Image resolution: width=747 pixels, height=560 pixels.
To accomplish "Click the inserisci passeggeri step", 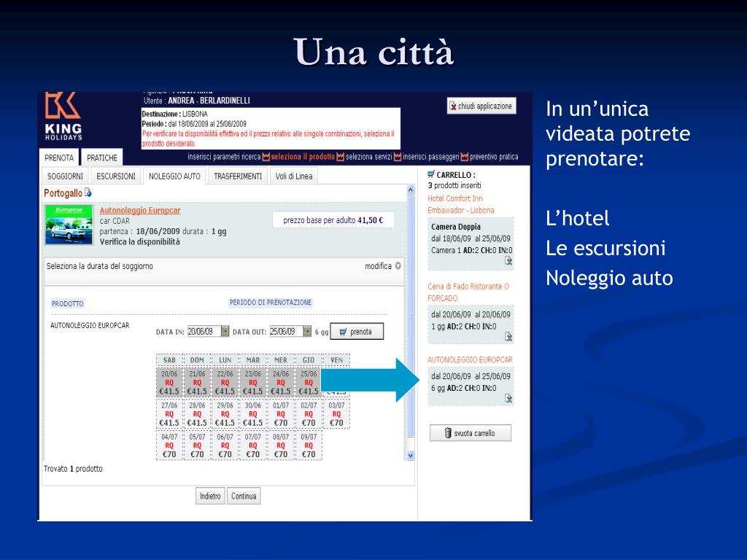I will click(x=430, y=157).
